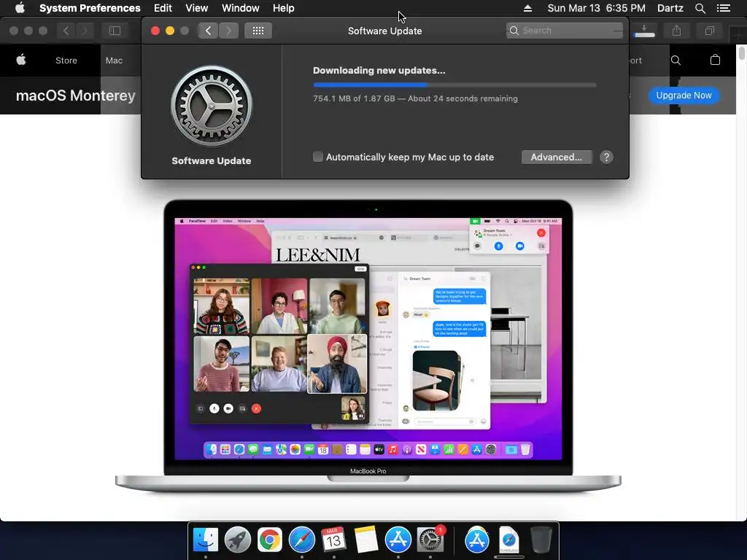Open Calendar from the Dock
This screenshot has width=747, height=560.
[x=334, y=540]
